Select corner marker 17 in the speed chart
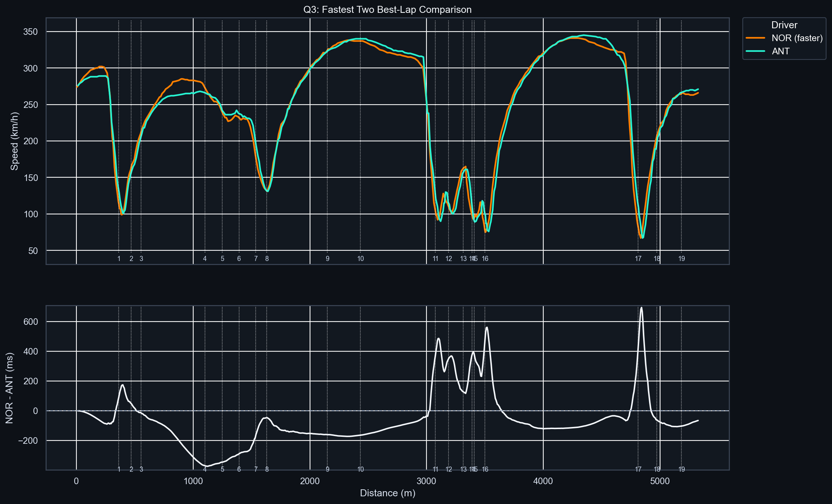Image resolution: width=832 pixels, height=504 pixels. [638, 259]
